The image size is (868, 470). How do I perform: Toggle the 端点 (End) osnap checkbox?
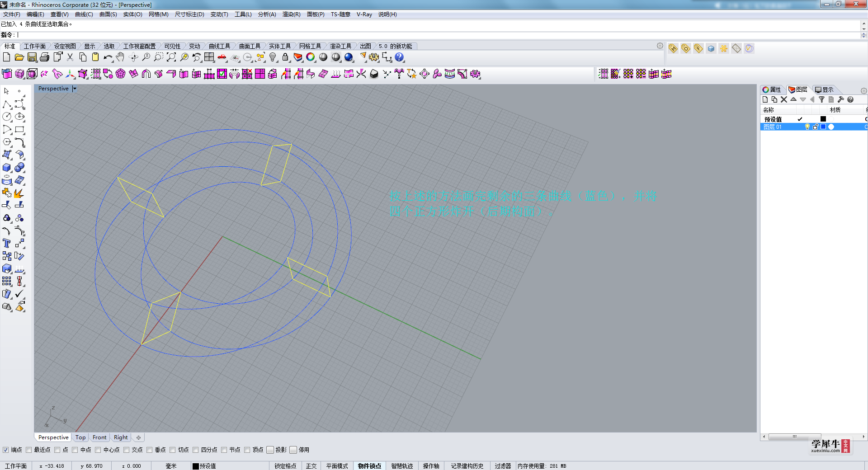pyautogui.click(x=5, y=450)
